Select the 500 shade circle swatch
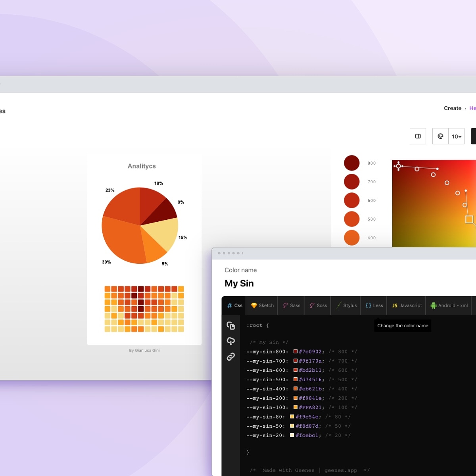This screenshot has height=476, width=476. pyautogui.click(x=352, y=219)
